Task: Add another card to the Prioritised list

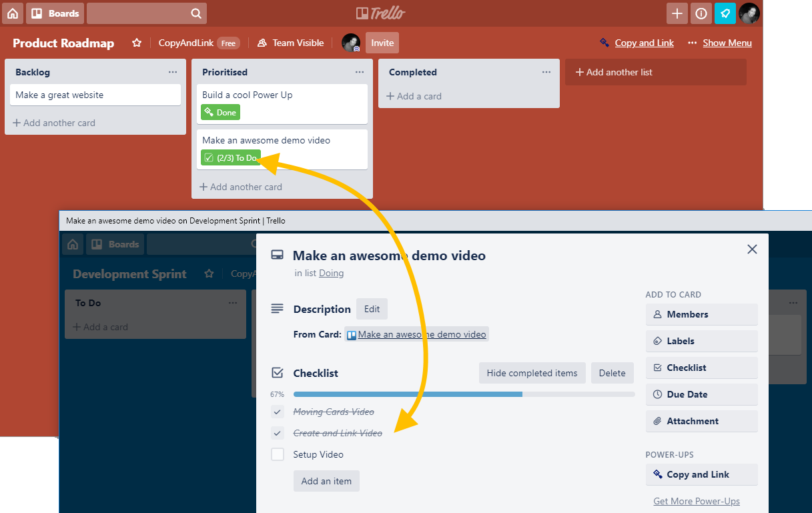Action: click(x=241, y=187)
